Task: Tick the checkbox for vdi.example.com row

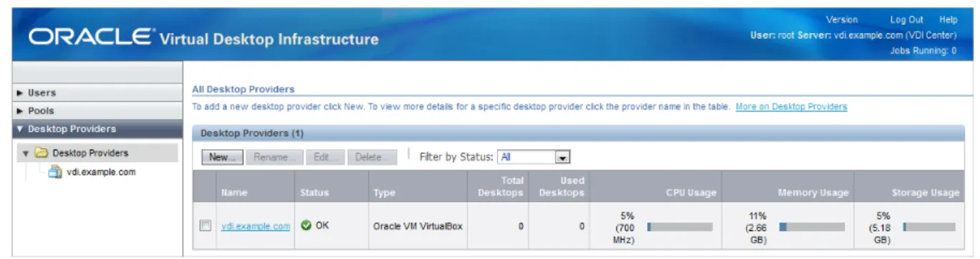Action: pos(205,225)
